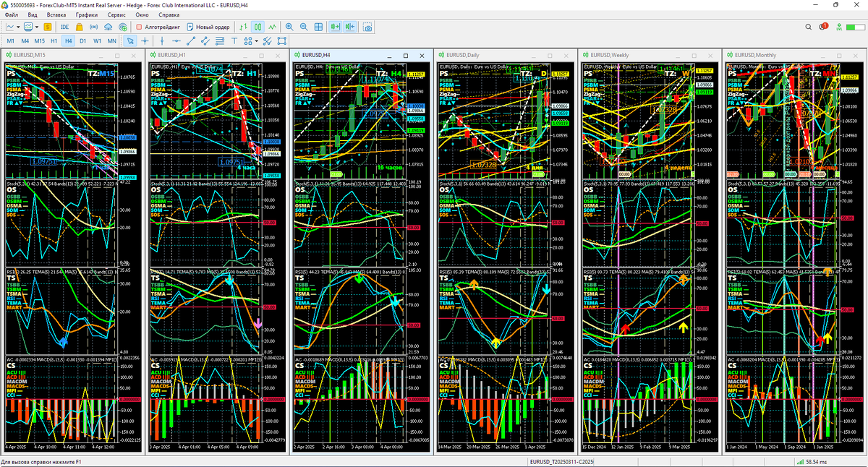Viewport: 868px width, 467px height.
Task: Activate the EURUSD,M15 chart window title
Action: tap(29, 55)
